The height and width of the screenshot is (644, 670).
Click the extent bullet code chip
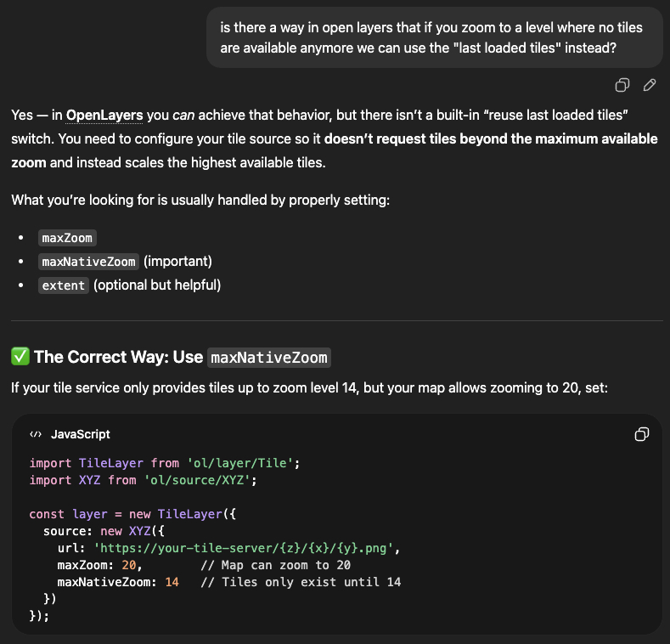pyautogui.click(x=64, y=285)
